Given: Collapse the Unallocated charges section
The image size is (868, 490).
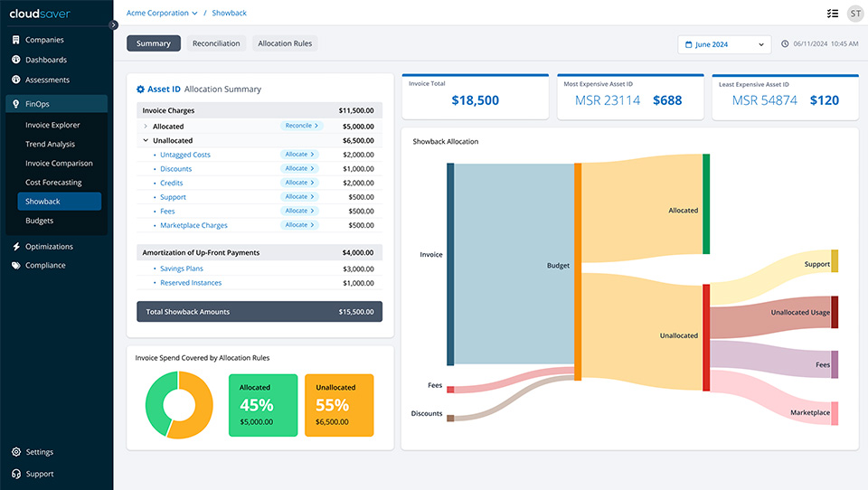Looking at the screenshot, I should coord(146,141).
